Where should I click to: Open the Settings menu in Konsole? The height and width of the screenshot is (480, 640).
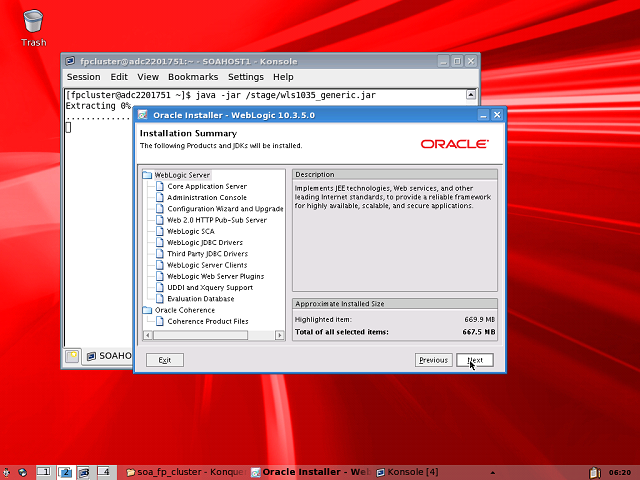click(x=246, y=77)
